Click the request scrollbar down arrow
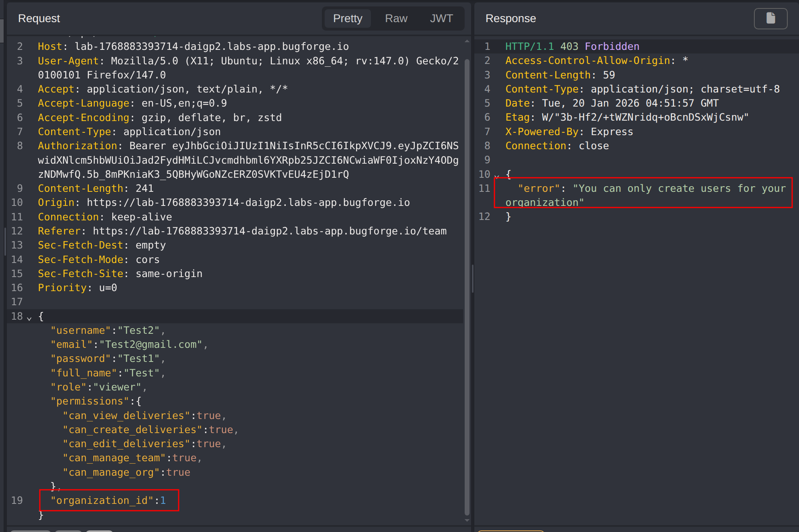 (x=467, y=520)
